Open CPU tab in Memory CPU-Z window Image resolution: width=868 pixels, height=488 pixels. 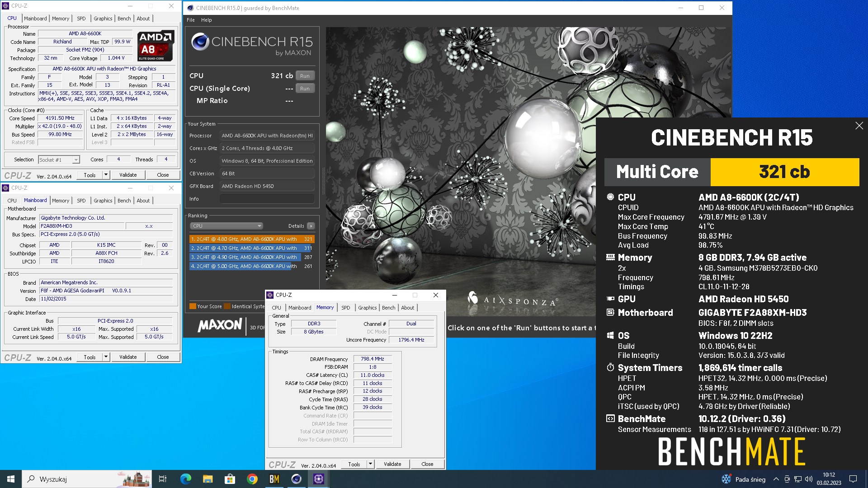click(x=277, y=308)
